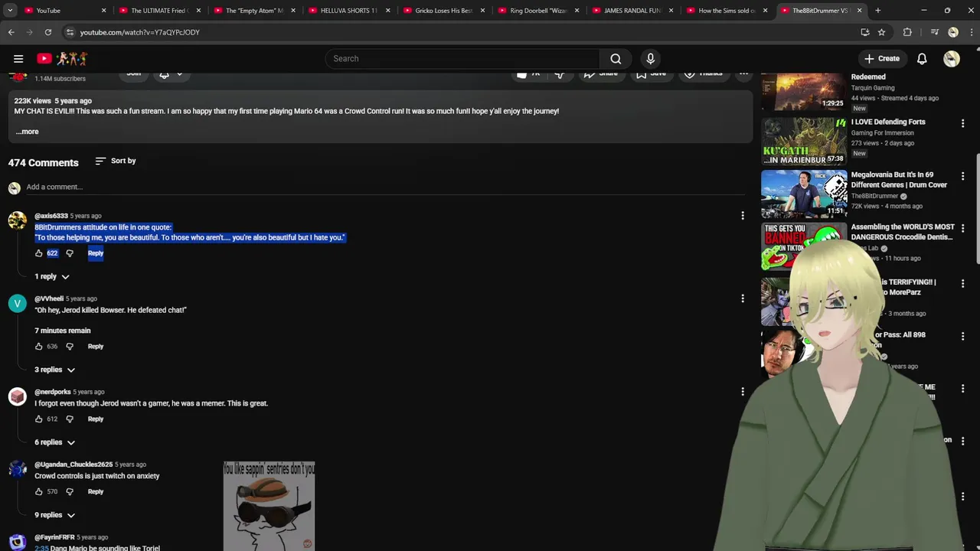980x551 pixels.
Task: Jump to 2:35 timestamp in @FayrinFRFR comment
Action: click(41, 548)
